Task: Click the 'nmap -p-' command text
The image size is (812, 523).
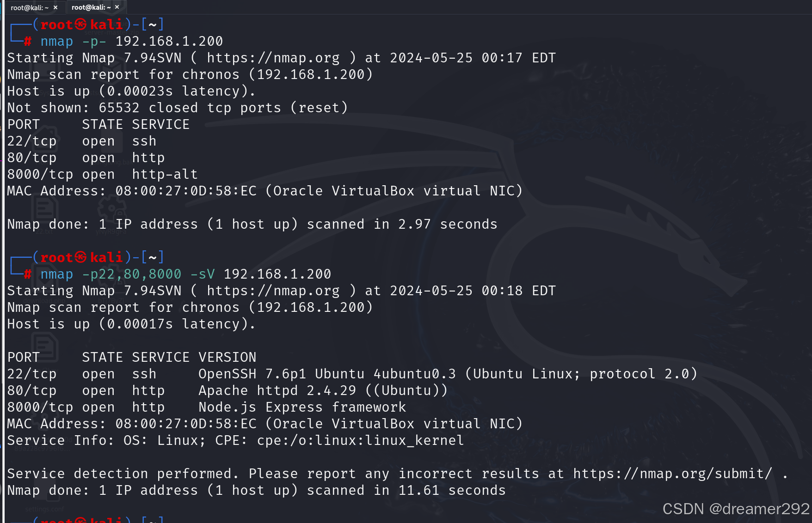Action: [74, 42]
